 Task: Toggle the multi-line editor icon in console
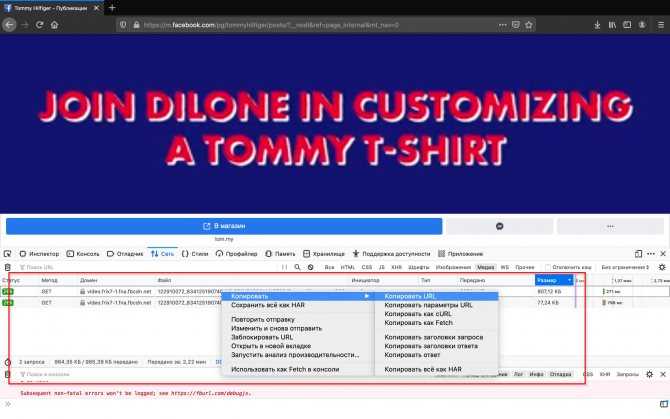(x=664, y=404)
